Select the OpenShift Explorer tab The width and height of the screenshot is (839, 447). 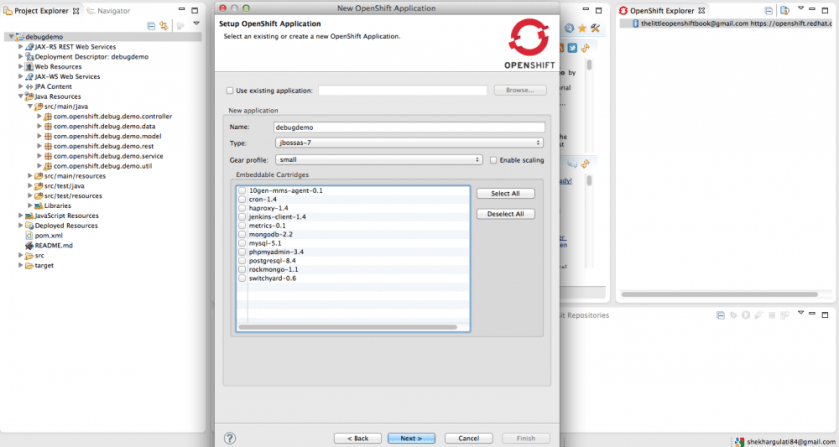[661, 10]
